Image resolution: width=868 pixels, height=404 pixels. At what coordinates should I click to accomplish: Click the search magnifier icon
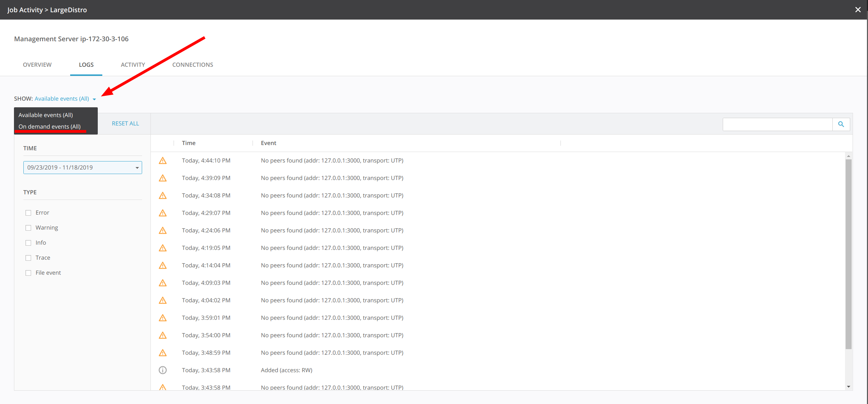click(x=841, y=124)
